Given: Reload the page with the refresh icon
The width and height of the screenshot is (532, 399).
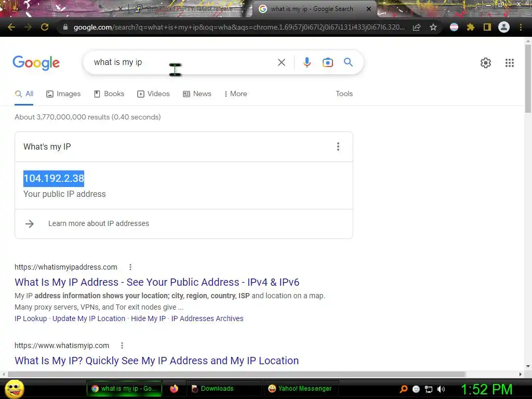Looking at the screenshot, I should pyautogui.click(x=45, y=27).
